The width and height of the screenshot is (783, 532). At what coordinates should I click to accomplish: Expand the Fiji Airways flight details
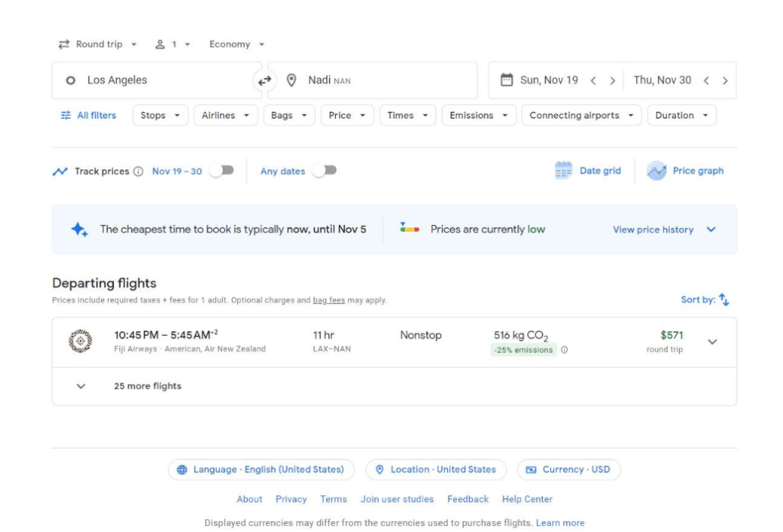[712, 342]
